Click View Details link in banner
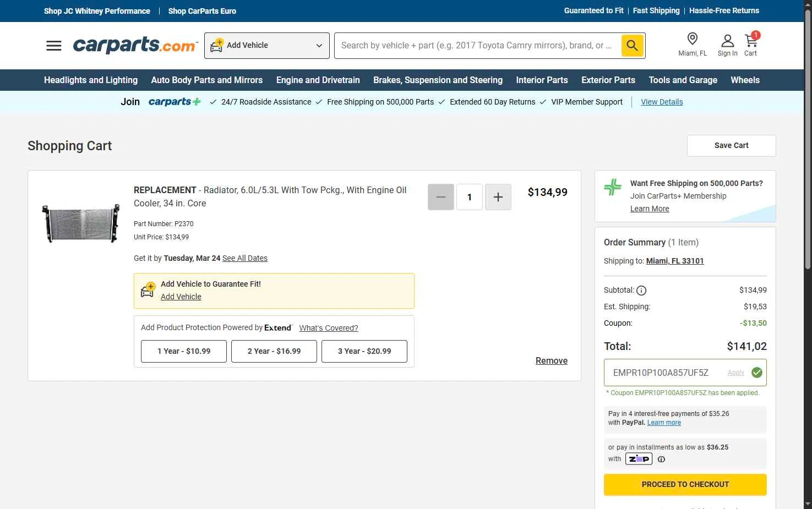This screenshot has height=509, width=812. point(662,102)
